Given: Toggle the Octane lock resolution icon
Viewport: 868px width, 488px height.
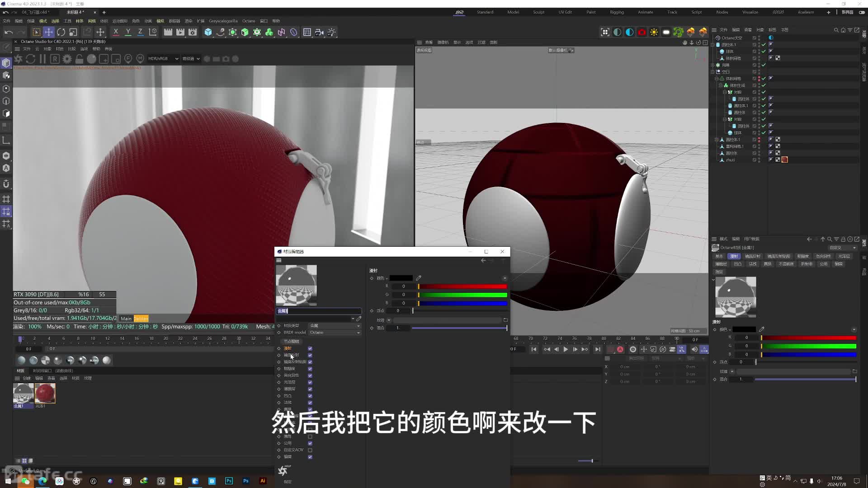Looking at the screenshot, I should pyautogui.click(x=79, y=59).
